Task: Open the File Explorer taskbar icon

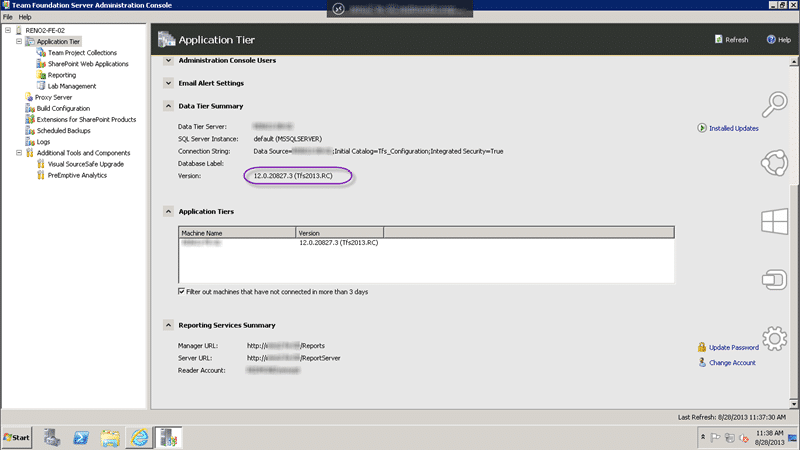Action: [x=110, y=437]
